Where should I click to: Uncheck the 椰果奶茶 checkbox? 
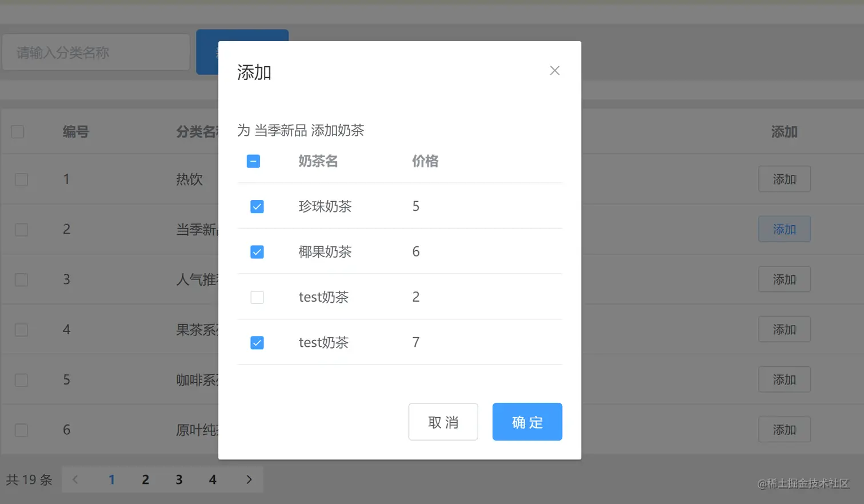tap(257, 252)
